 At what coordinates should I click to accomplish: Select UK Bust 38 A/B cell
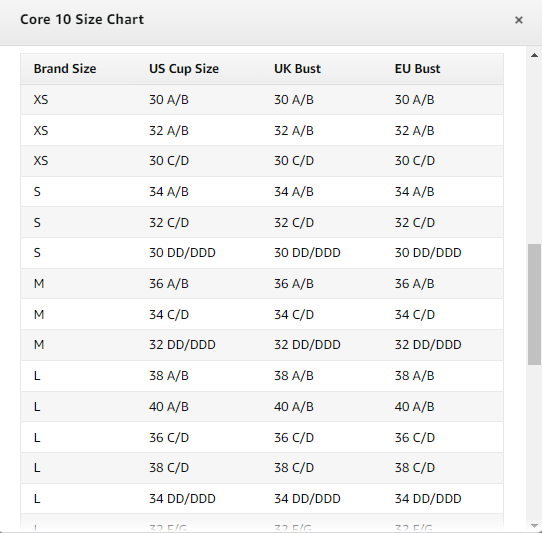(294, 376)
